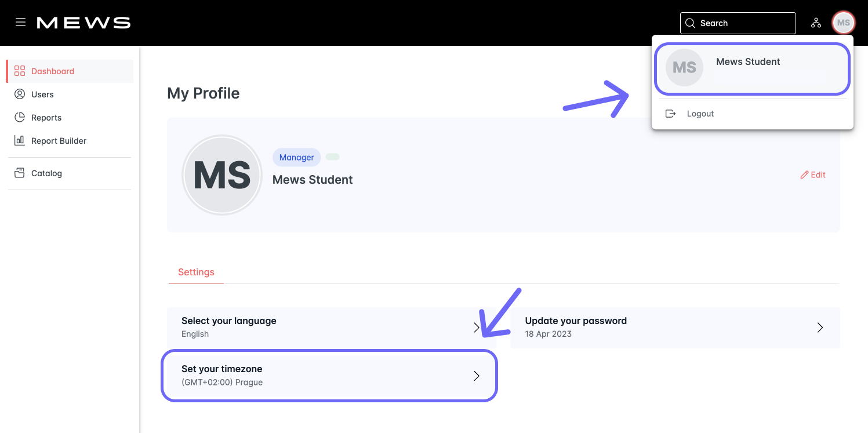The image size is (868, 433).
Task: Click the magnifier icon in the search bar
Action: coord(690,23)
